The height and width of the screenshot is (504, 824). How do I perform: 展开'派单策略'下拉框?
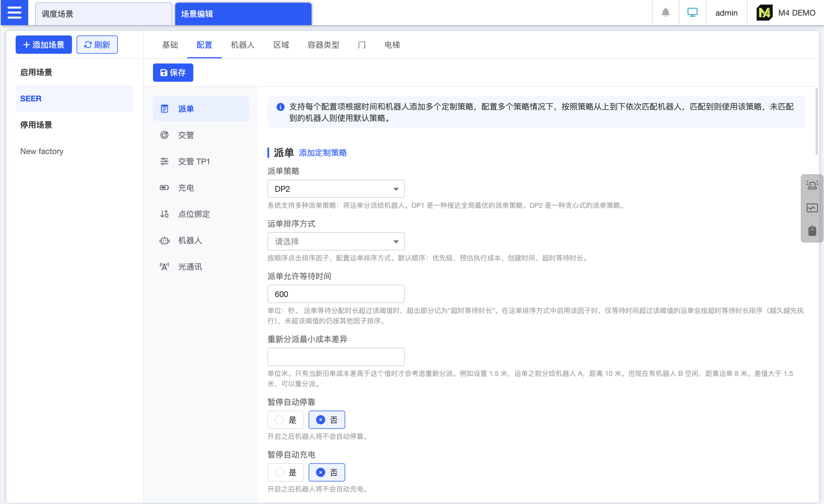tap(335, 189)
